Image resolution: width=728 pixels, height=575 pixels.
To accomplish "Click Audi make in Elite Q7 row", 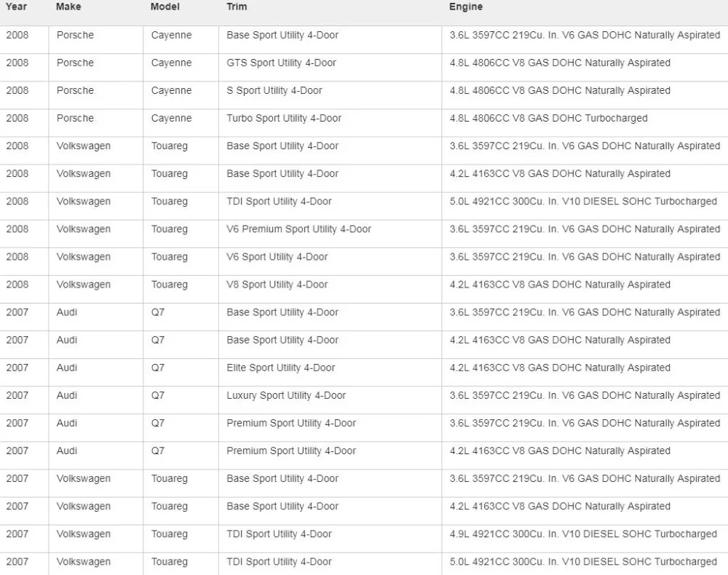I will [67, 368].
